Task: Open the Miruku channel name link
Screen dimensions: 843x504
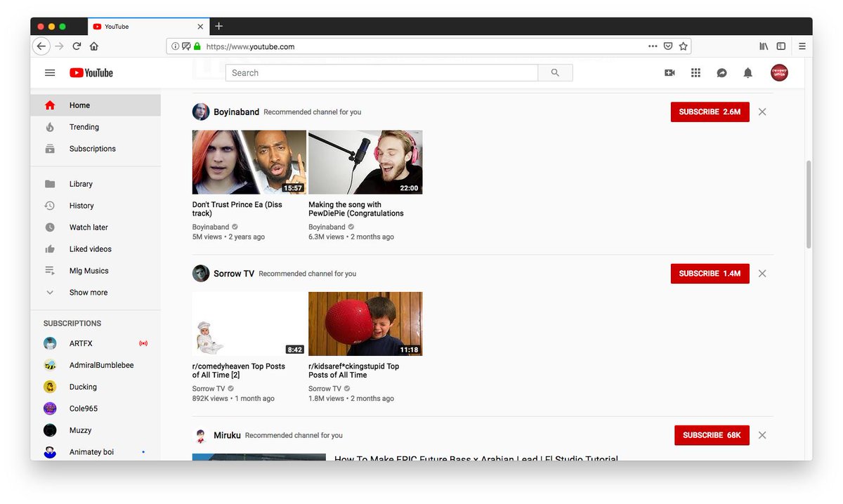Action: point(227,435)
